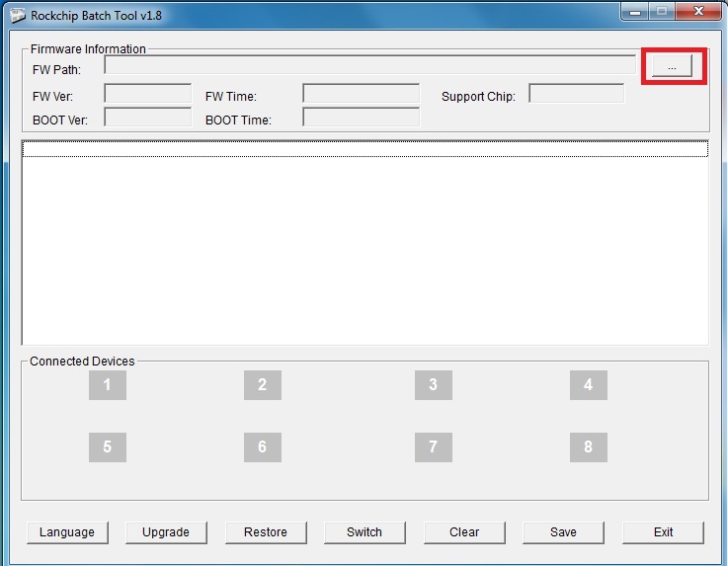
Task: Click the FW Ver field
Action: (147, 93)
